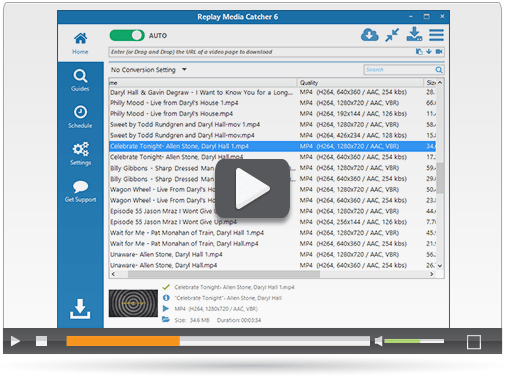This screenshot has width=505, height=377.
Task: Click the fullscreen square button
Action: [474, 342]
